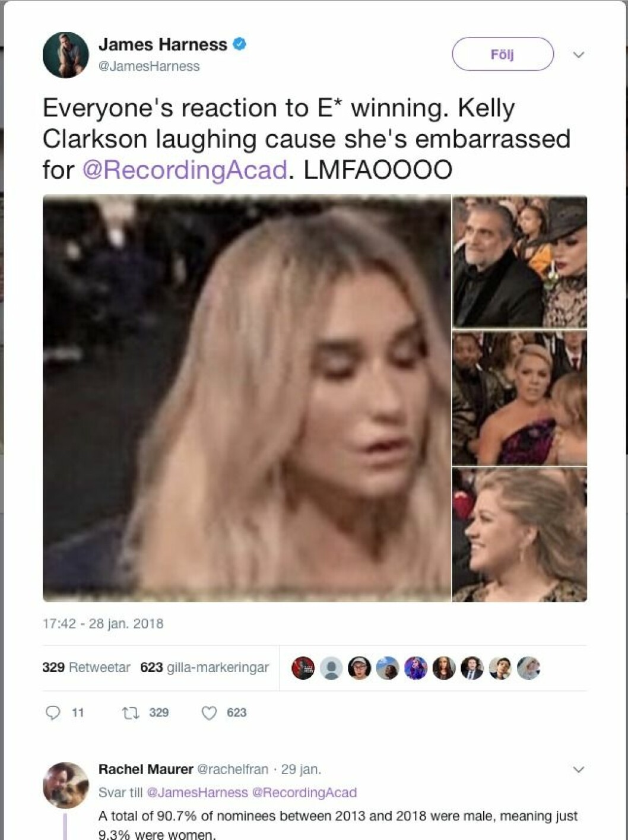Click the retweet arrows icon
Image resolution: width=628 pixels, height=840 pixels.
tap(129, 712)
